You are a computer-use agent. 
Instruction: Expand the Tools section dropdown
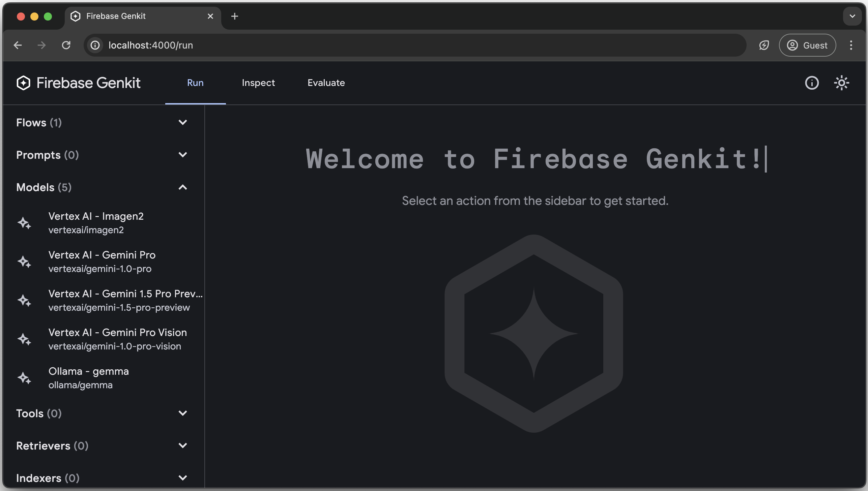tap(183, 413)
